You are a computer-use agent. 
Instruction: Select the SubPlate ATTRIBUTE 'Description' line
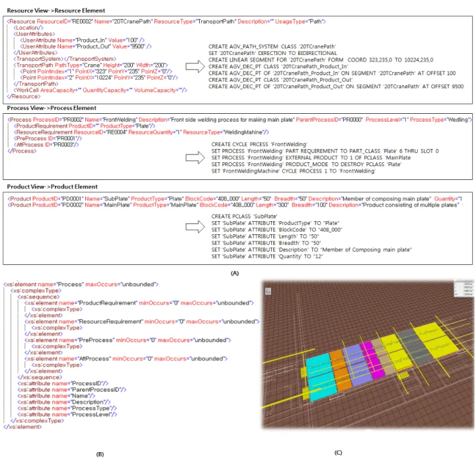tap(312, 250)
